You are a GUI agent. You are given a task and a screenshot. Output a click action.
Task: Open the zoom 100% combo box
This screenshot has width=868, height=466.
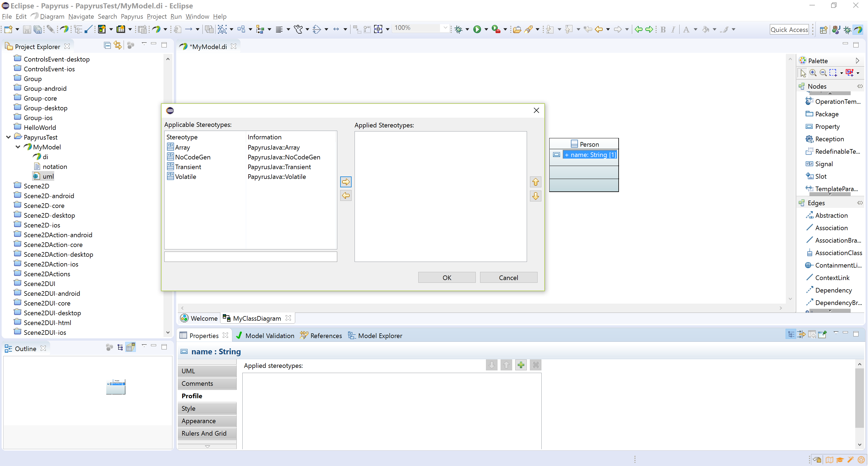point(420,28)
